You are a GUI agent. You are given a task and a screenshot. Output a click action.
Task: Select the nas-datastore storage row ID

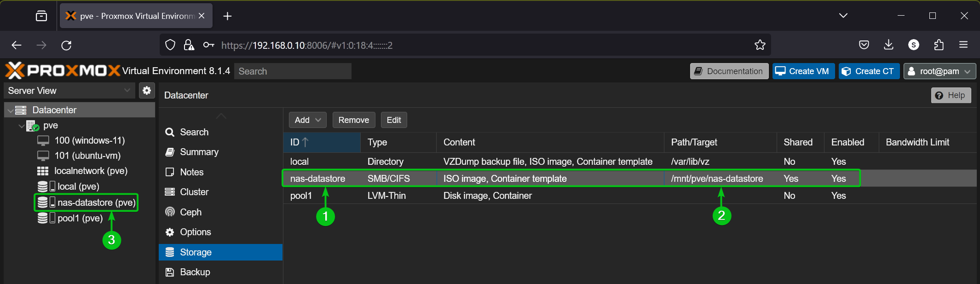pyautogui.click(x=317, y=179)
